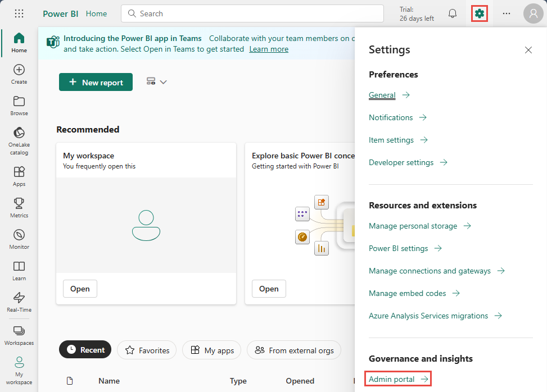Image resolution: width=547 pixels, height=392 pixels.
Task: Open the OneLake catalog in sidebar
Action: [19, 140]
